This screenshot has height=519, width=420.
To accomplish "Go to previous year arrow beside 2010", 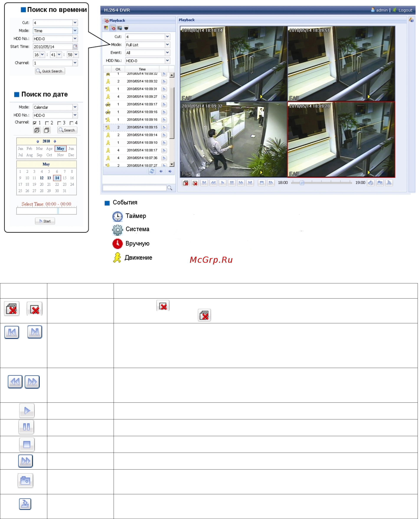I will [x=38, y=142].
